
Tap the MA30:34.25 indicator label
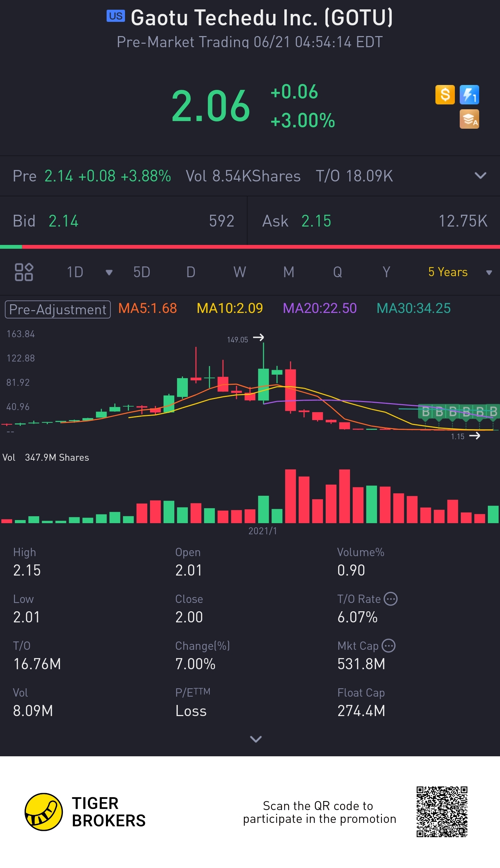tap(414, 308)
